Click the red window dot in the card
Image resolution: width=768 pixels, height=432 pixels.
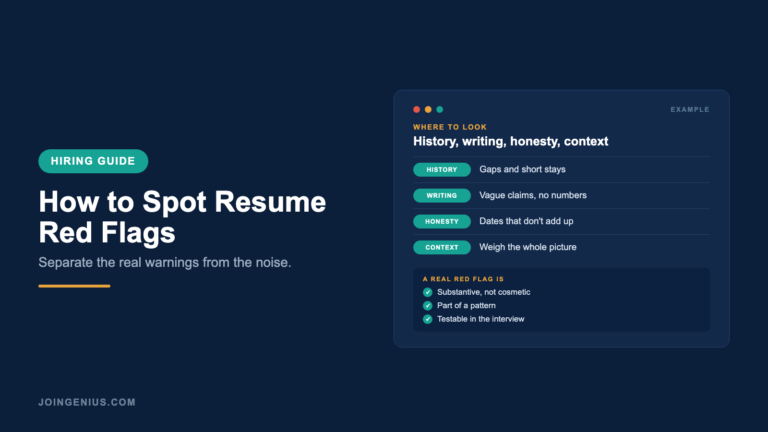click(417, 109)
